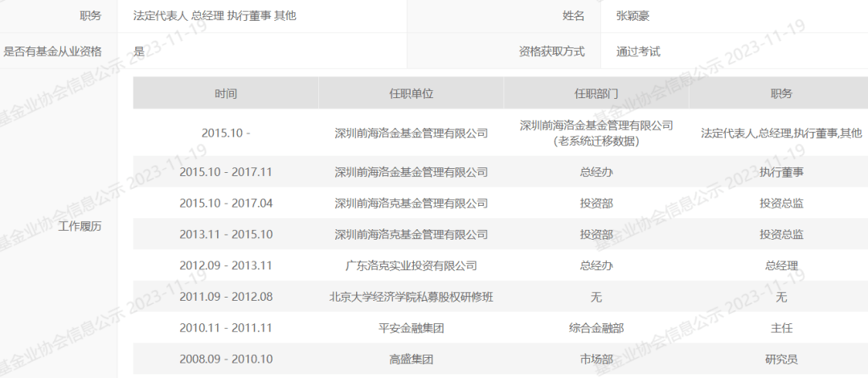868x378 pixels.
Task: Click 深圳前海洛克基金管理有限公司 in the 2015.10 - 2017.04 row
Action: click(411, 203)
